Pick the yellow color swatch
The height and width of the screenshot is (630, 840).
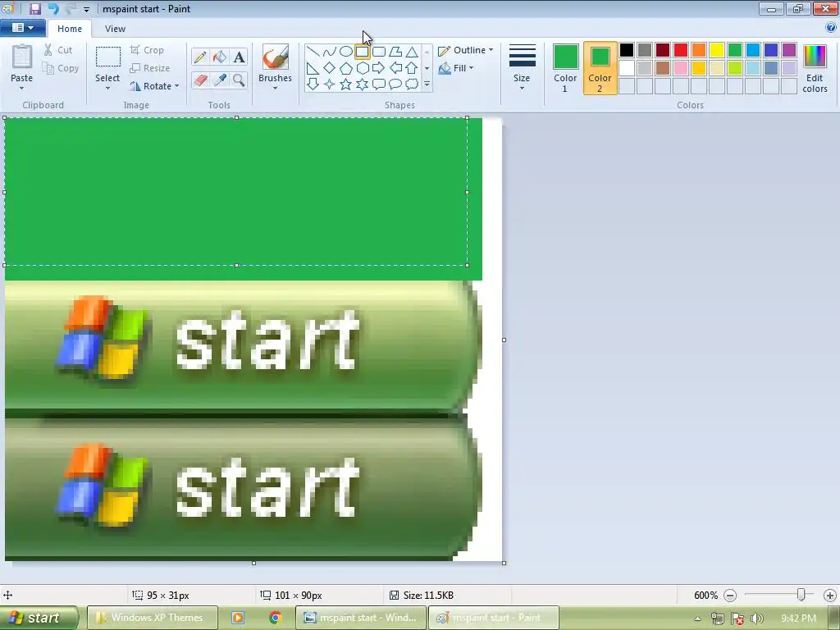tap(717, 50)
